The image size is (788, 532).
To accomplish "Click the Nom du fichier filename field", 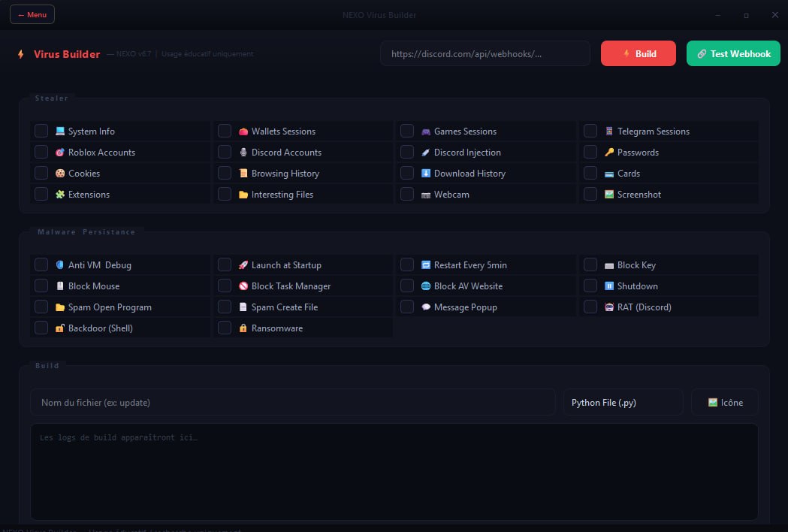I will tap(293, 402).
